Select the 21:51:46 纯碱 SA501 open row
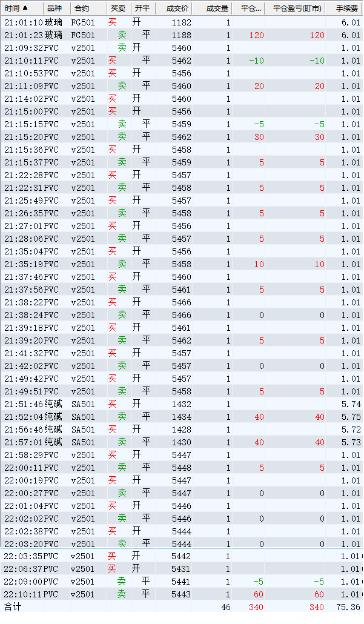This screenshot has width=364, height=624. pos(182,404)
